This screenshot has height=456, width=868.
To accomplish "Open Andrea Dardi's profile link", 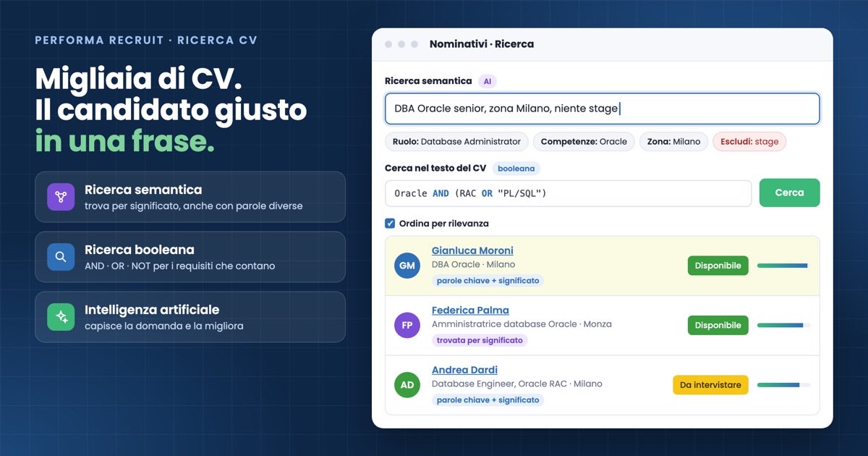I will (464, 370).
